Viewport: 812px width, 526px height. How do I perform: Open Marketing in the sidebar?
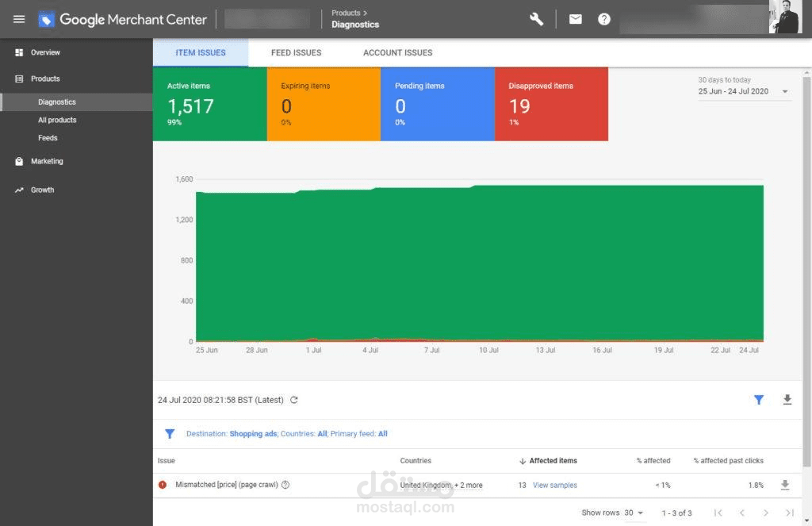point(47,161)
